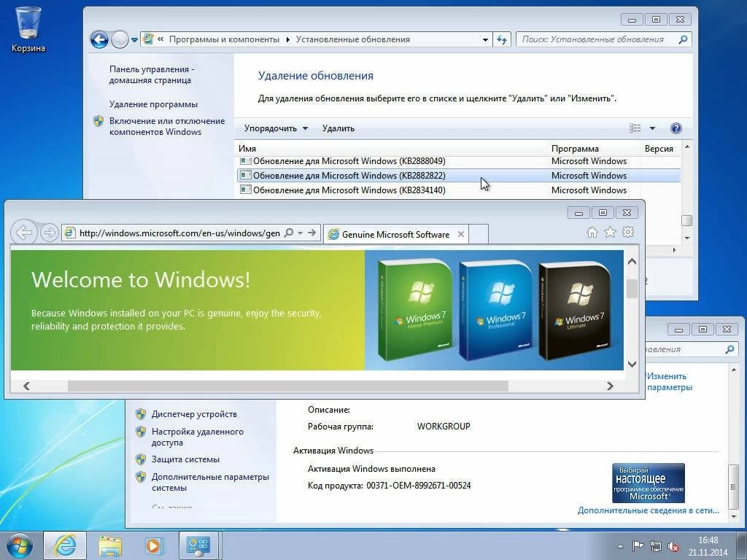Open the 'Упорядочить' menu
This screenshot has height=560, width=747.
tap(276, 128)
